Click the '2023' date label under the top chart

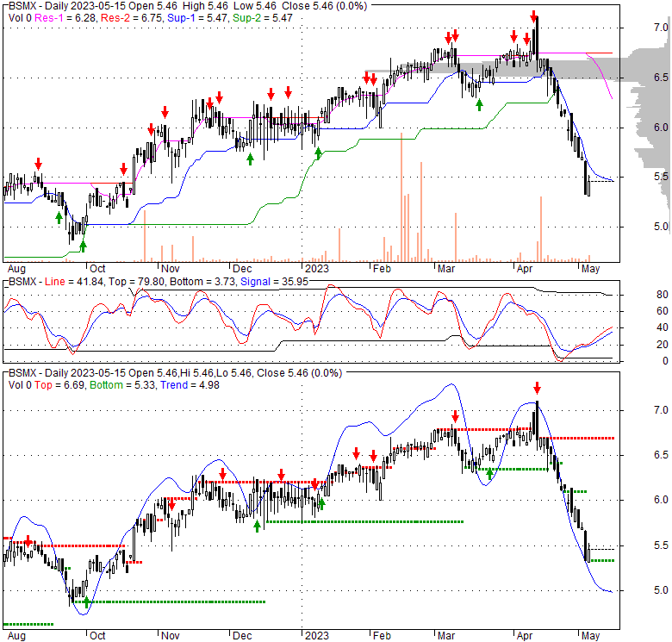[x=317, y=269]
